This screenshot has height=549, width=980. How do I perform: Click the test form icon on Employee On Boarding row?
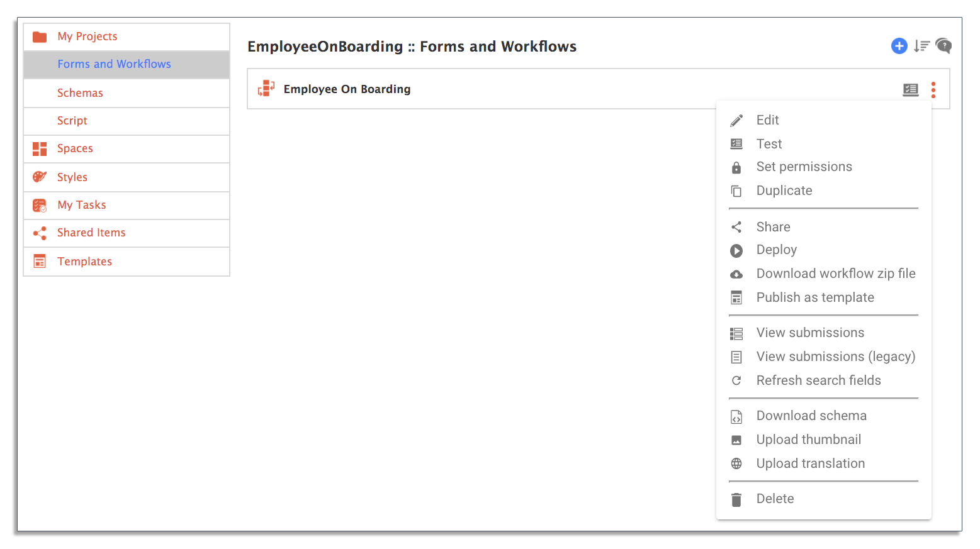(x=911, y=89)
